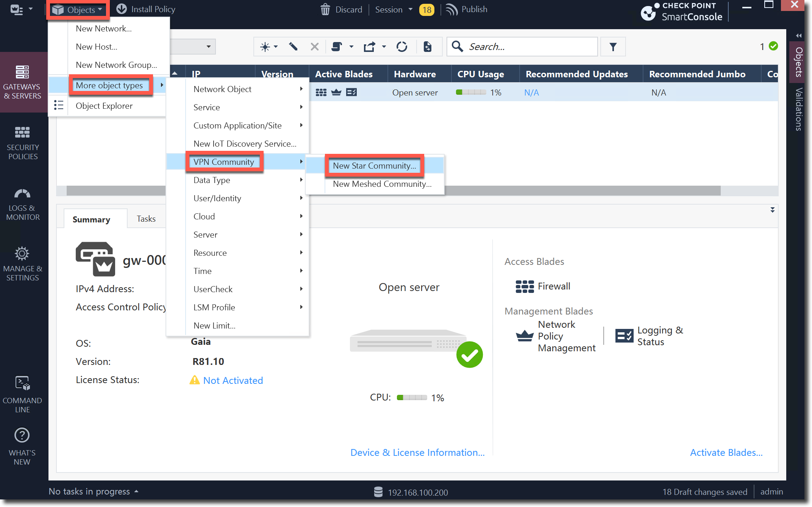Expand the Session dropdown
Image resolution: width=812 pixels, height=507 pixels.
pos(394,9)
